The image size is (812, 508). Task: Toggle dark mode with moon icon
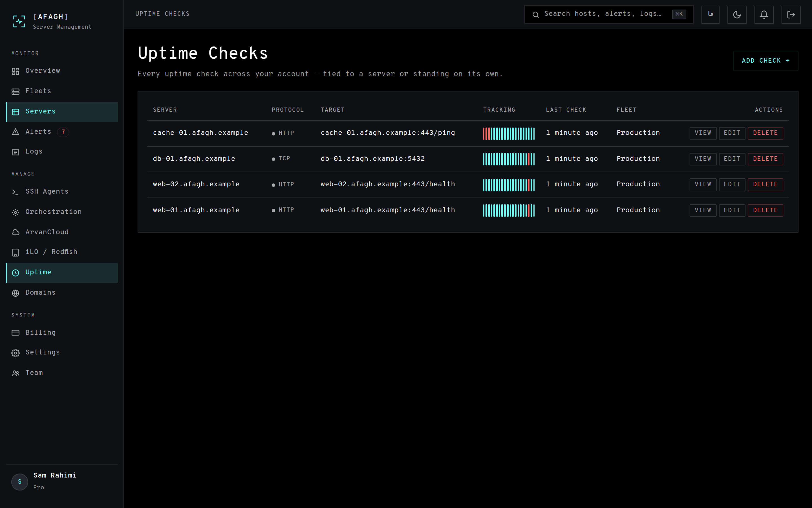coord(737,14)
